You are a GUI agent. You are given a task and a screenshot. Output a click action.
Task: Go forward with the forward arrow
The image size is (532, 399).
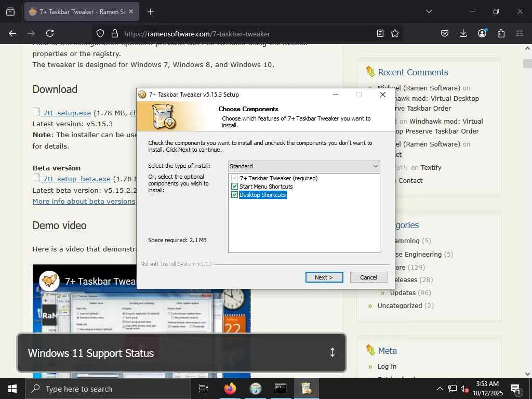click(31, 33)
